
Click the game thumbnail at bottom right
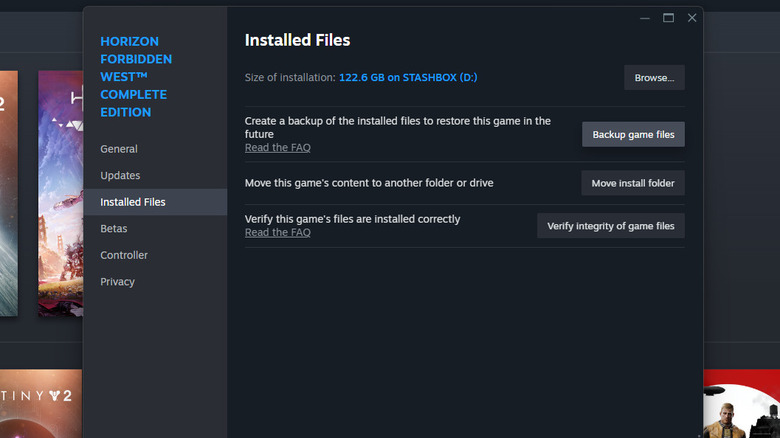pyautogui.click(x=741, y=403)
